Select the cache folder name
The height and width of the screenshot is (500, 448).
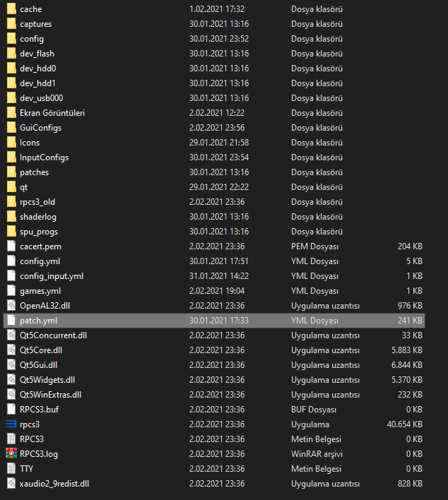coord(31,9)
